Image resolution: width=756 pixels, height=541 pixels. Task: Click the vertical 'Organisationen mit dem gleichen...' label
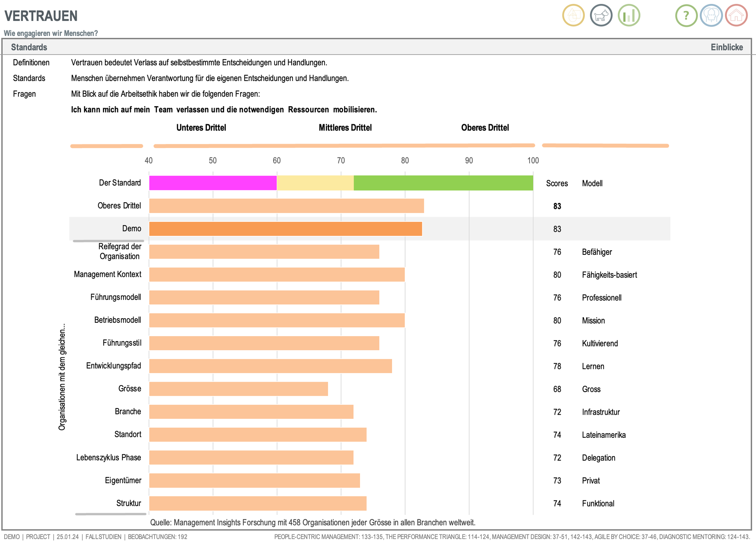(62, 376)
